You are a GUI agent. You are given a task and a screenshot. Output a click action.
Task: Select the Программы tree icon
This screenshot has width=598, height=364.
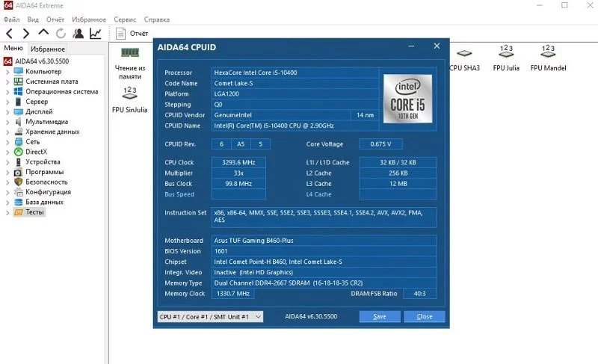pyautogui.click(x=18, y=172)
